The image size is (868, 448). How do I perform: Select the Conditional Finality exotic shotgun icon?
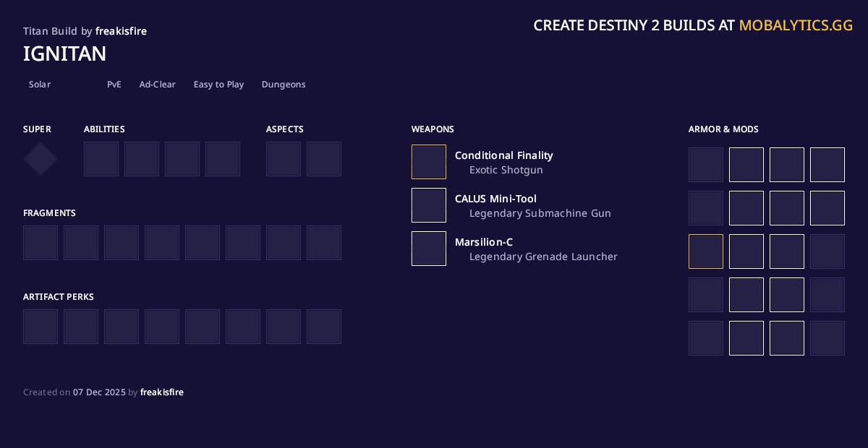pyautogui.click(x=429, y=162)
